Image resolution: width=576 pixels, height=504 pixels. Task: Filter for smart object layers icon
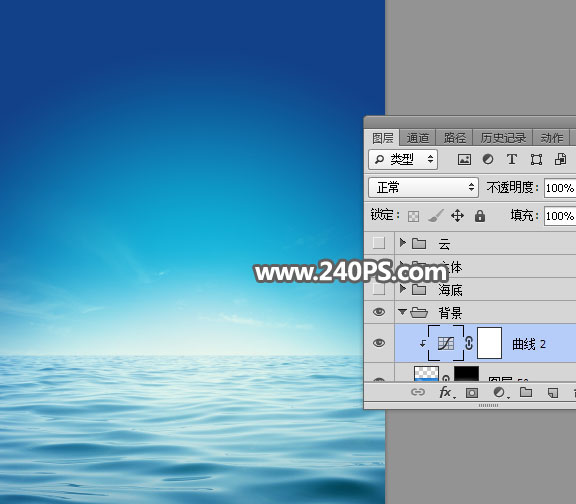560,159
